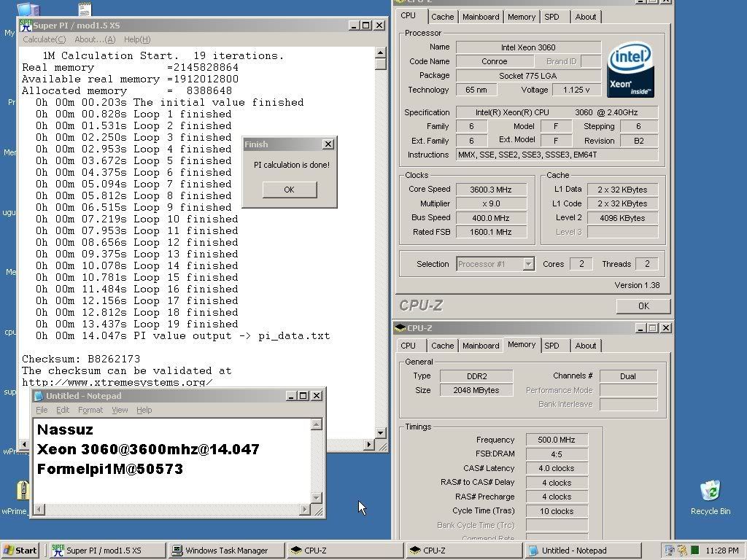Click the right arrow of Notepad's horizontal scrollbar
The height and width of the screenshot is (560, 747).
pos(306,510)
